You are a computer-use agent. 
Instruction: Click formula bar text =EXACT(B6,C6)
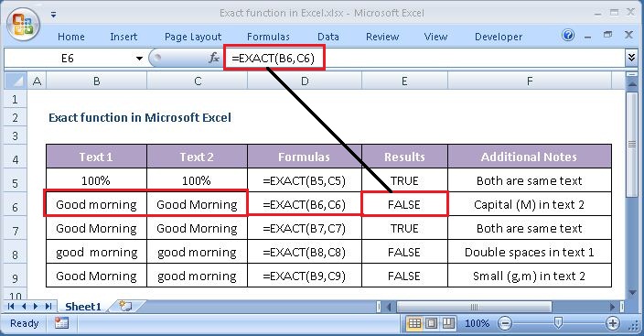[x=274, y=59]
